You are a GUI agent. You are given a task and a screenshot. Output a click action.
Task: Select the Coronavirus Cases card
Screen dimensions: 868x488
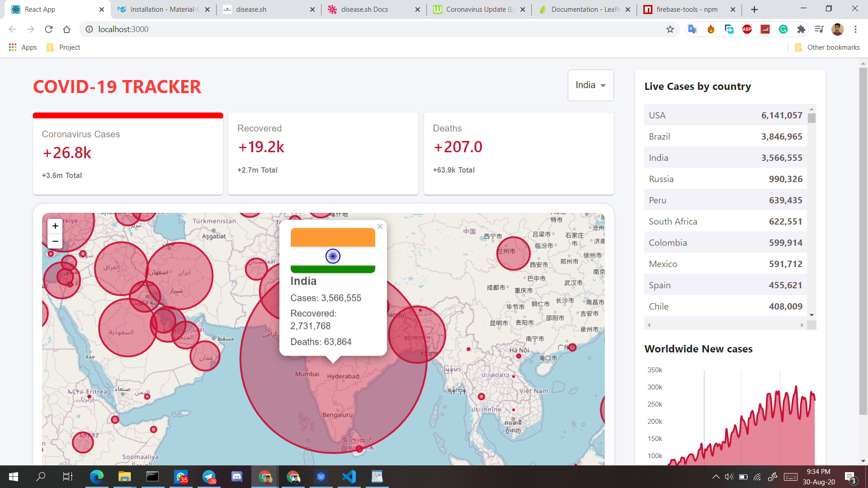128,154
